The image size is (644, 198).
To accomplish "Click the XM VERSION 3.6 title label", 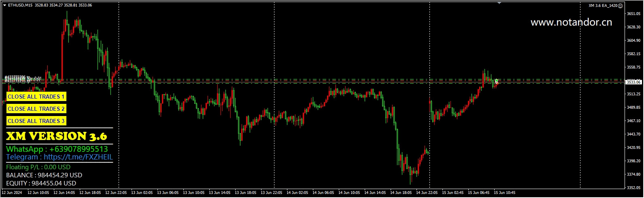I will 57,136.
